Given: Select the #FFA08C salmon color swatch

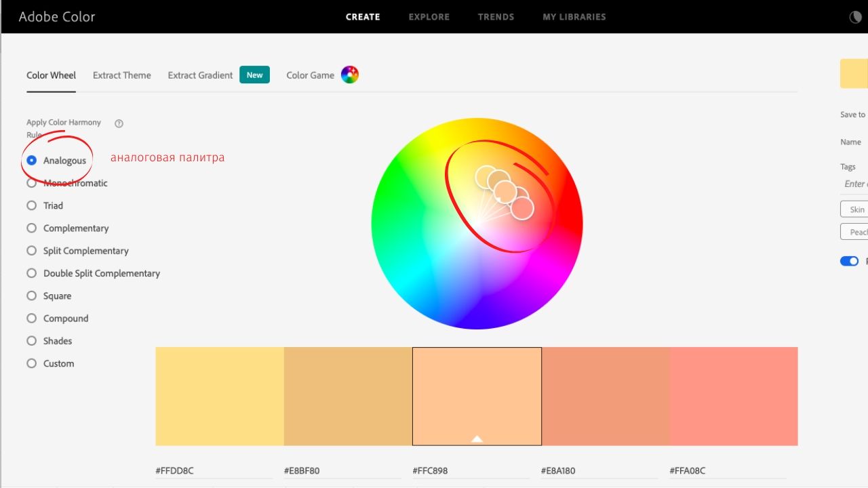Looking at the screenshot, I should click(x=733, y=396).
